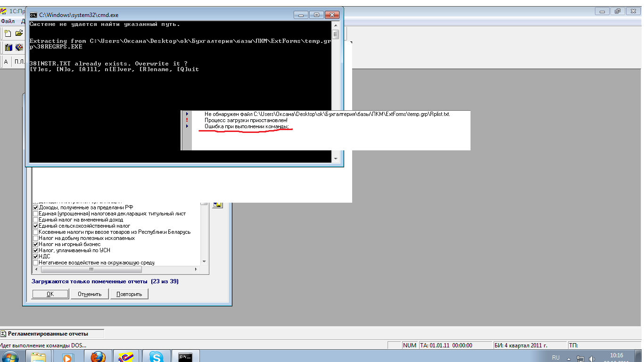Check 'Единая (упрощенная) налоговая декларация: титульный лист'
Screen dimensions: 644x362
[35, 214]
